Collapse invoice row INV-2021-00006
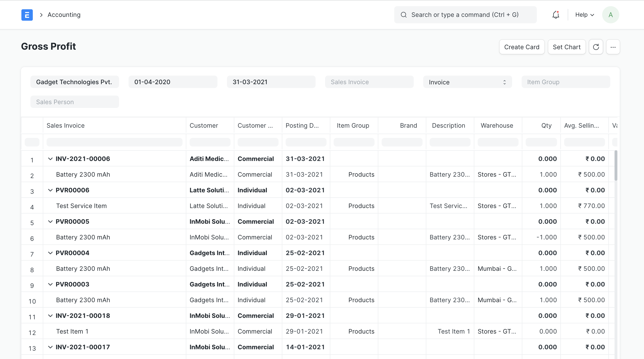Viewport: 644px width, 359px height. point(51,159)
